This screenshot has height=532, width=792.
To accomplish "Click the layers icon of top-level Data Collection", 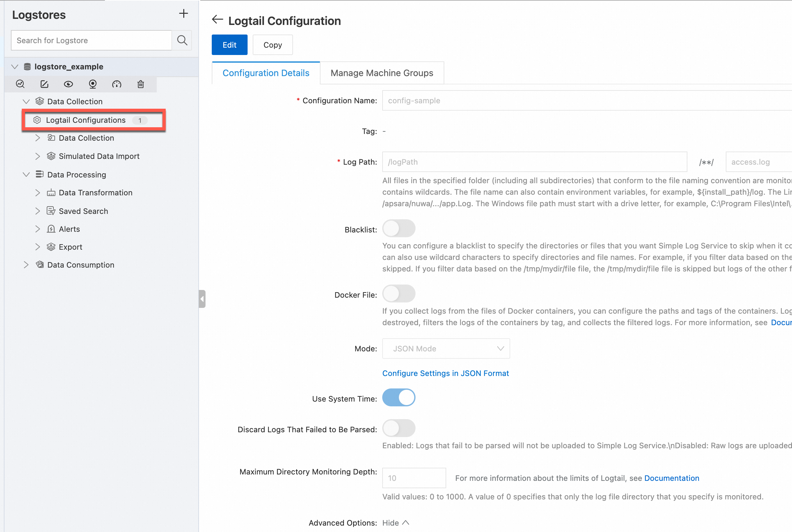I will pyautogui.click(x=40, y=101).
